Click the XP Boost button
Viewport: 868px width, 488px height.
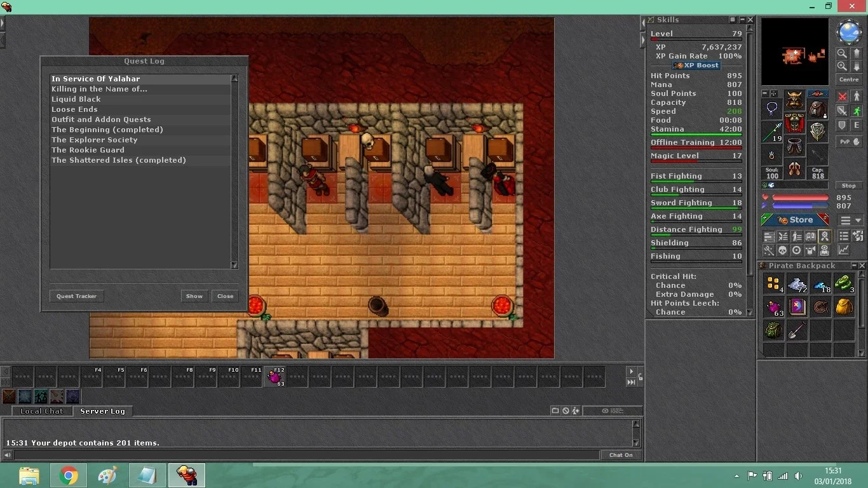pos(696,65)
